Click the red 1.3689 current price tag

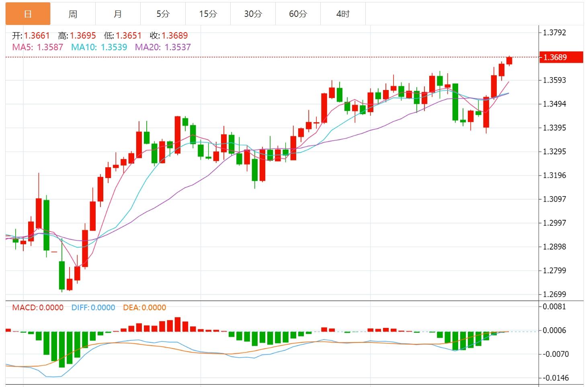[560, 57]
